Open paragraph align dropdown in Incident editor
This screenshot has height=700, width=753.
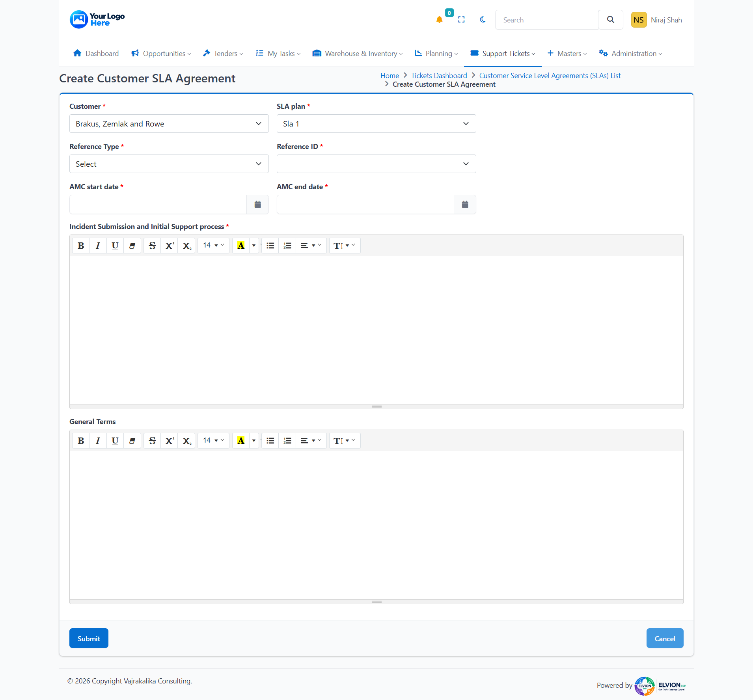click(311, 246)
